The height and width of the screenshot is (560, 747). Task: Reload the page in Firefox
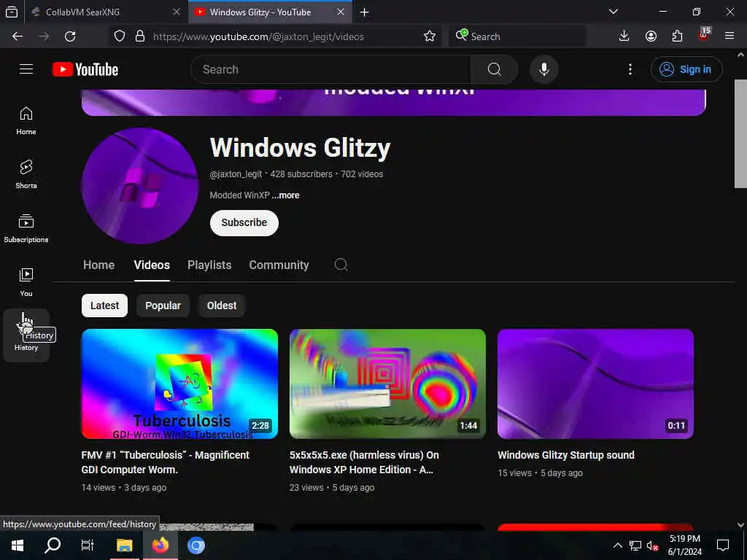(x=70, y=36)
